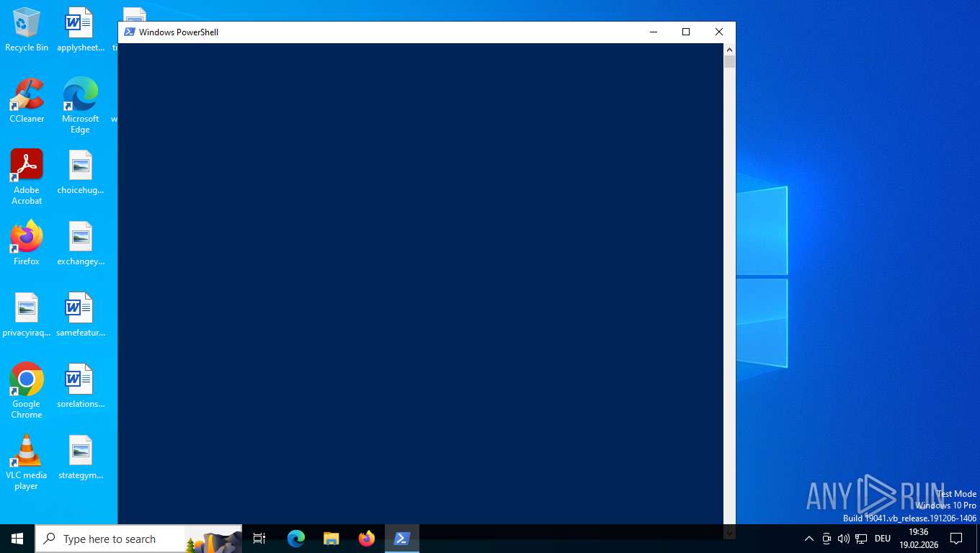The width and height of the screenshot is (980, 553).
Task: Minimize the Windows PowerShell window
Action: point(654,32)
